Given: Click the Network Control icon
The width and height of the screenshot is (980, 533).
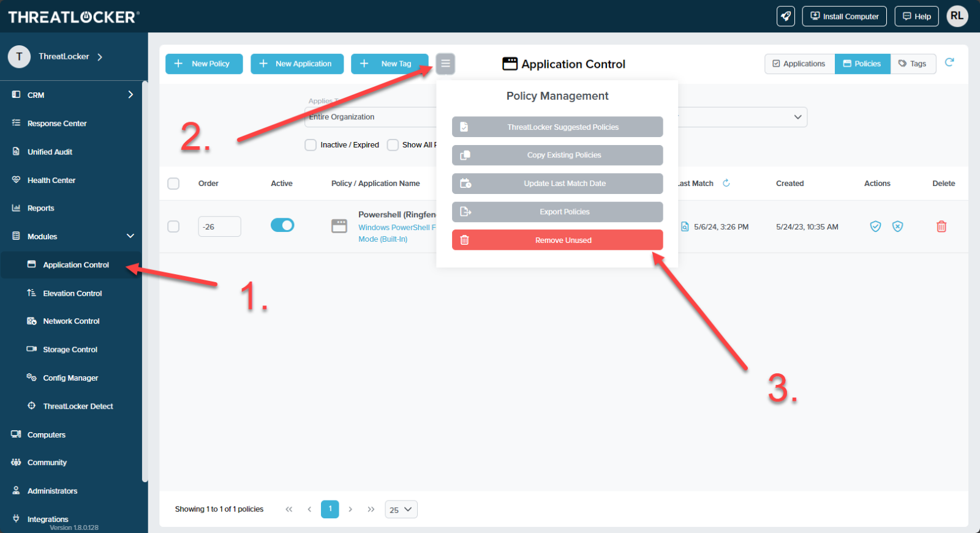Looking at the screenshot, I should (x=32, y=321).
